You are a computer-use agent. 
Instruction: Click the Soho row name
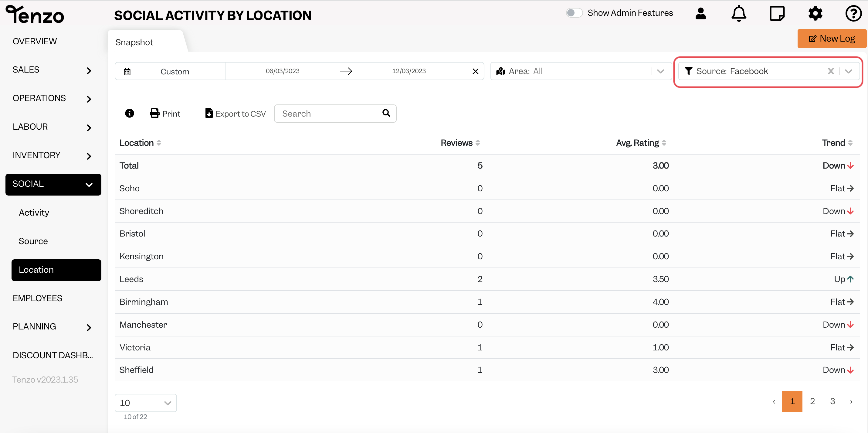tap(129, 188)
